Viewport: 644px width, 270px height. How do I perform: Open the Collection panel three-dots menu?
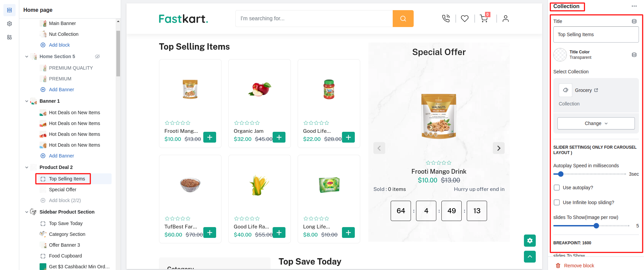(x=634, y=6)
